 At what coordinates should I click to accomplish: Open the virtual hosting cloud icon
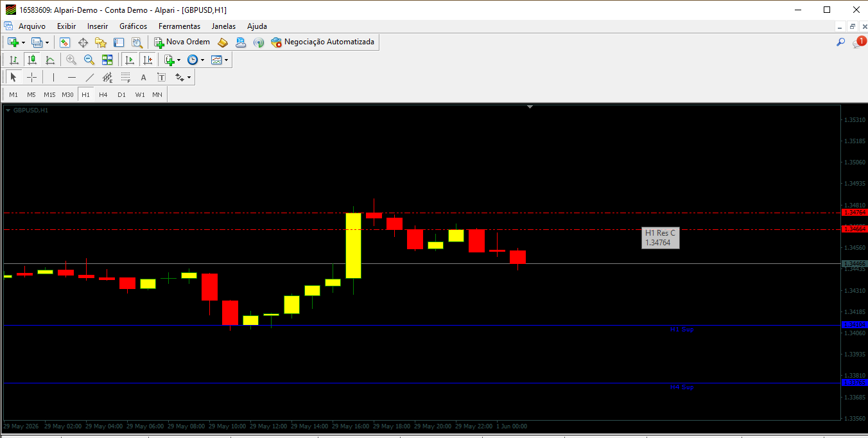coord(241,42)
